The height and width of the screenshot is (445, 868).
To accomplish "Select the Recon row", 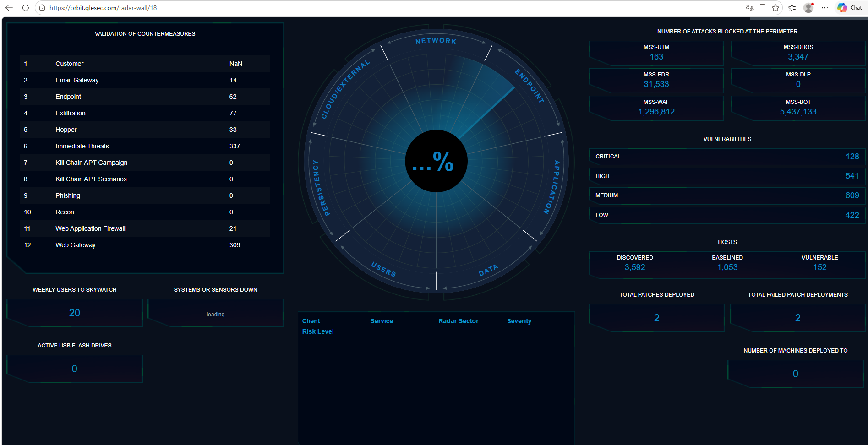I will click(145, 212).
